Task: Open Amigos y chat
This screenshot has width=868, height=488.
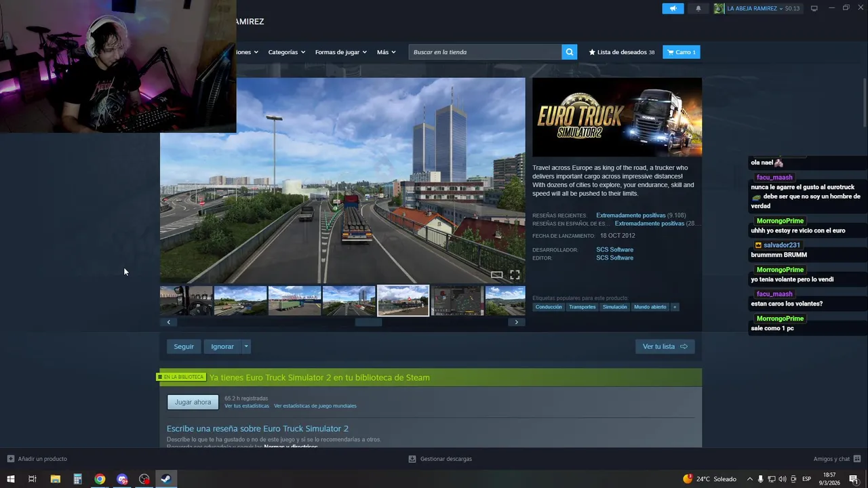Action: [837, 459]
